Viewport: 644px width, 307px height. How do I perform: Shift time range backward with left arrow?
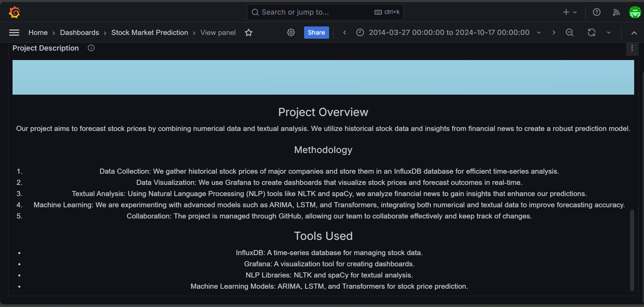[x=344, y=33]
